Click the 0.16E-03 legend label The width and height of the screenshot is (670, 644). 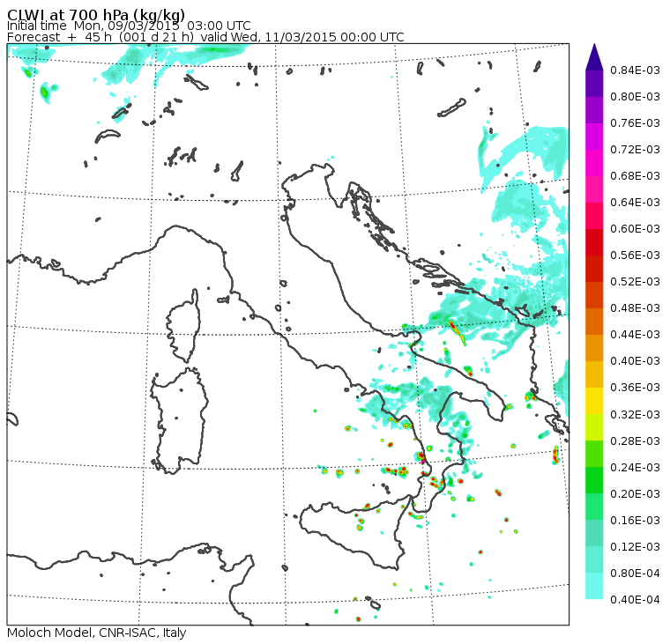(635, 521)
